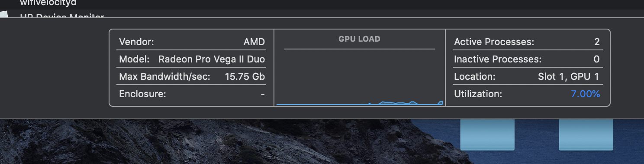The image size is (644, 164).
Task: Click the Slot 1, GPU 1 location value
Action: coord(569,77)
